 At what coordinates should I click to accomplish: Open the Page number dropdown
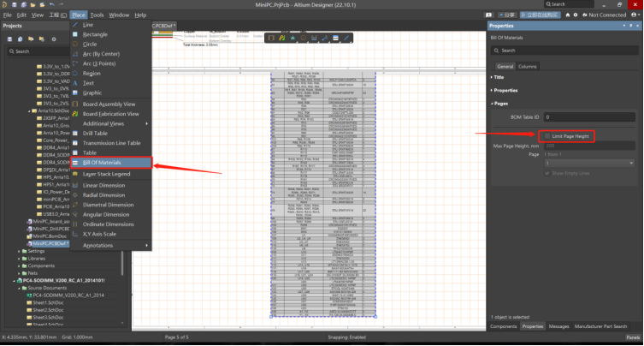(x=590, y=163)
